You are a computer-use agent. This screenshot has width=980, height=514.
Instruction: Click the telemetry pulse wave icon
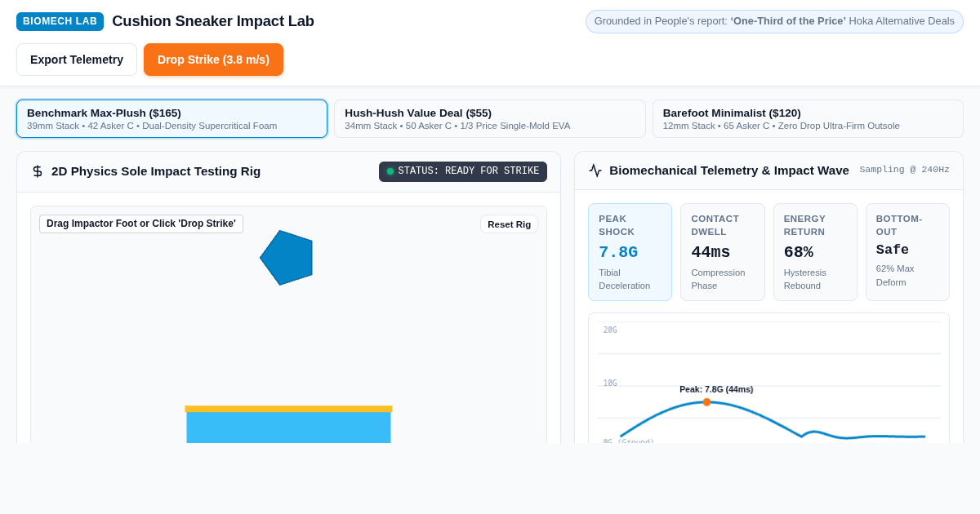click(595, 171)
